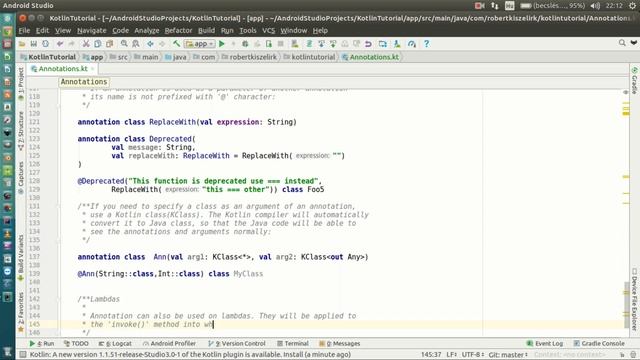The width and height of the screenshot is (640, 360).
Task: Open the 0: Messages tool window
Action: pyautogui.click(x=340, y=344)
